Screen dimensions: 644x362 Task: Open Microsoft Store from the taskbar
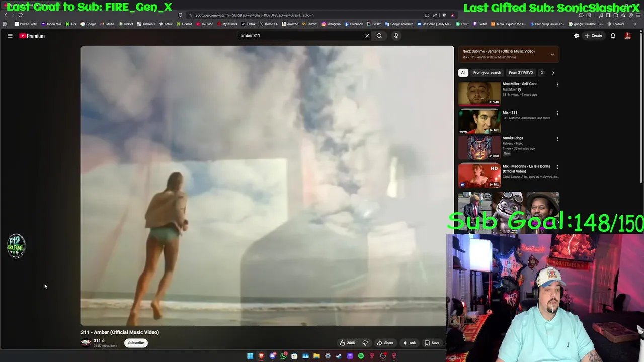tap(294, 356)
